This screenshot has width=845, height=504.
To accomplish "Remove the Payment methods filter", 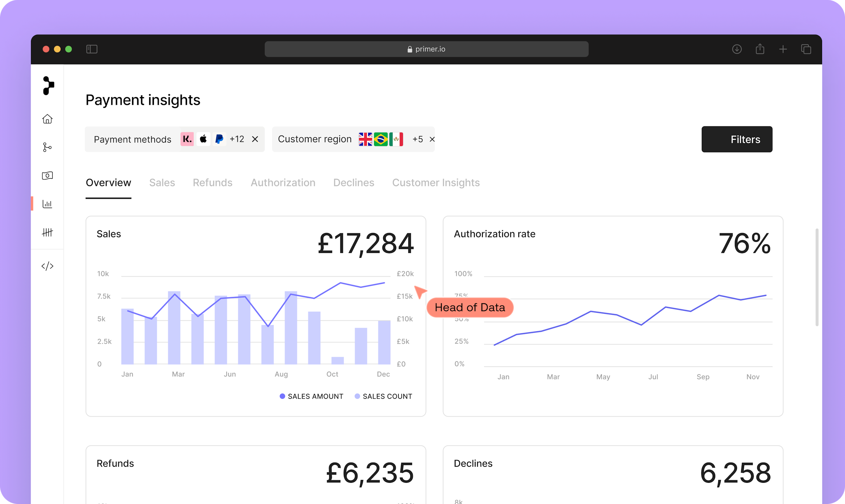I will coord(255,139).
